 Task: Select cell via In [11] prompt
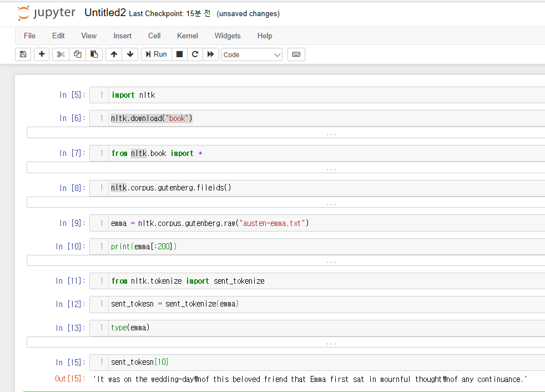click(70, 281)
